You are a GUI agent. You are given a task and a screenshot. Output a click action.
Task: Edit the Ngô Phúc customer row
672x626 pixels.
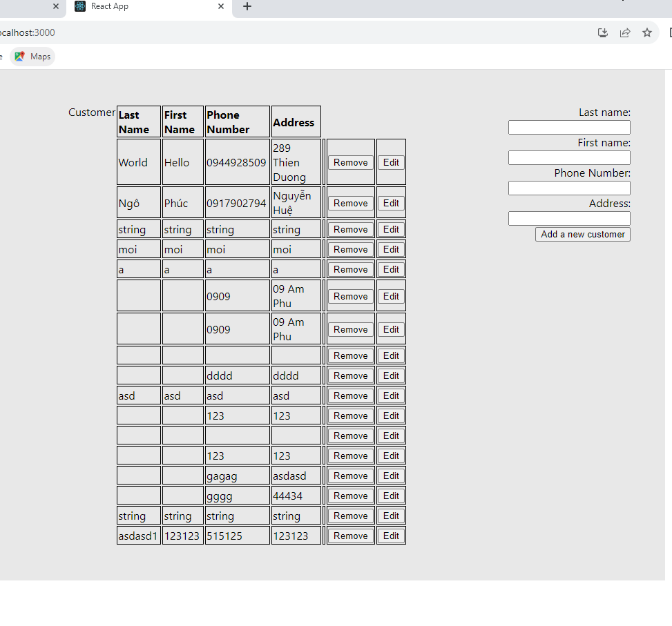pyautogui.click(x=391, y=204)
